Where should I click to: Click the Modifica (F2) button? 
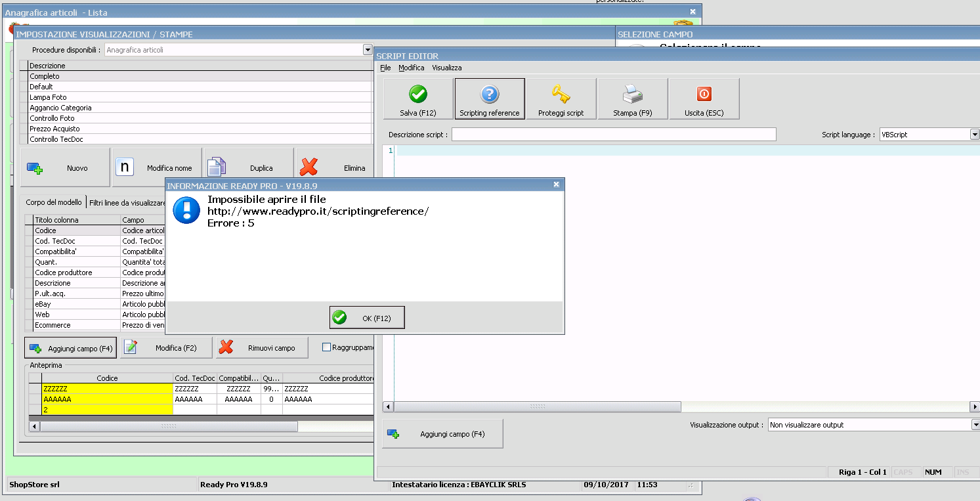tap(167, 348)
